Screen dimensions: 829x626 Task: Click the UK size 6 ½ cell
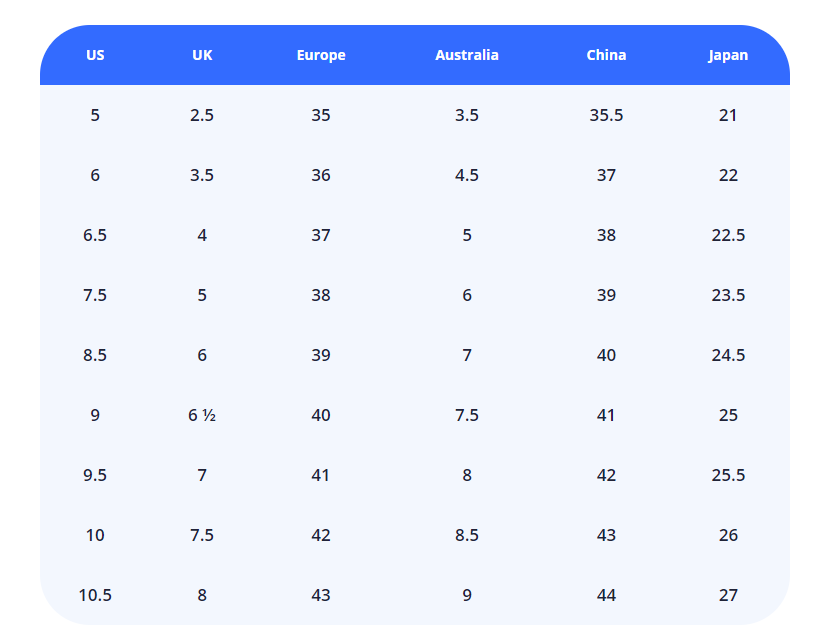[202, 415]
